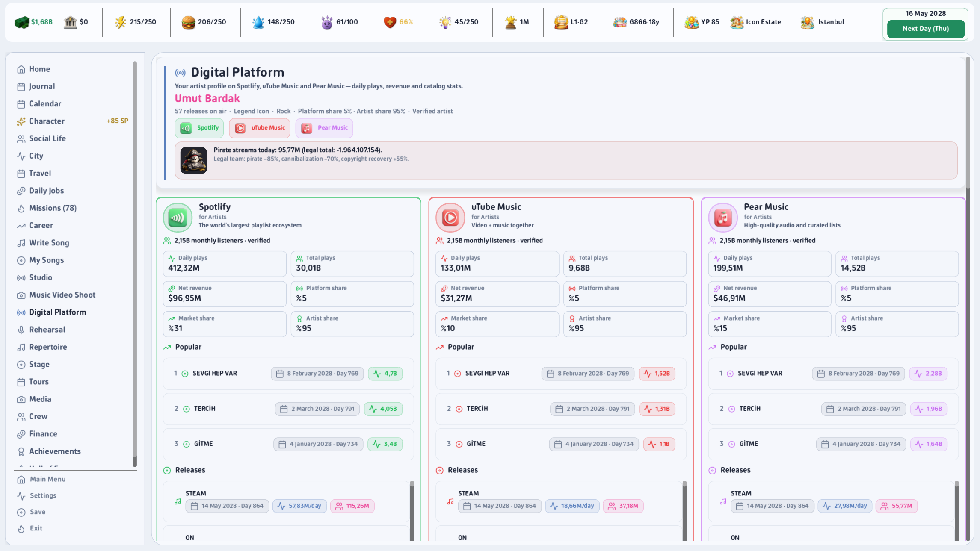Screen dimensions: 980x551
Task: Advance with Next Day (Thu) button
Action: pyautogui.click(x=925, y=29)
